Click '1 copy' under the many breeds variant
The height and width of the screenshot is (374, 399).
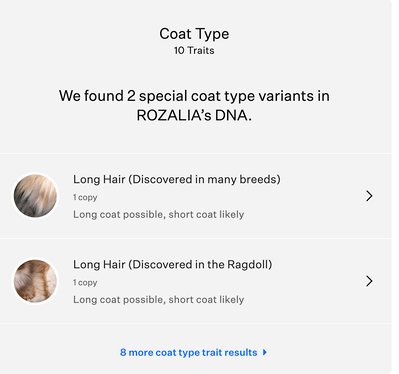[85, 197]
